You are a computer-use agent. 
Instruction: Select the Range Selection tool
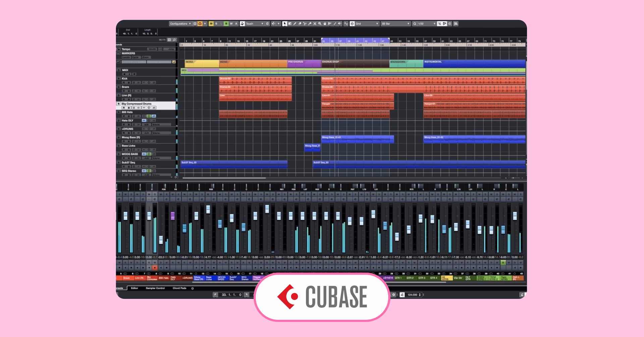click(290, 23)
